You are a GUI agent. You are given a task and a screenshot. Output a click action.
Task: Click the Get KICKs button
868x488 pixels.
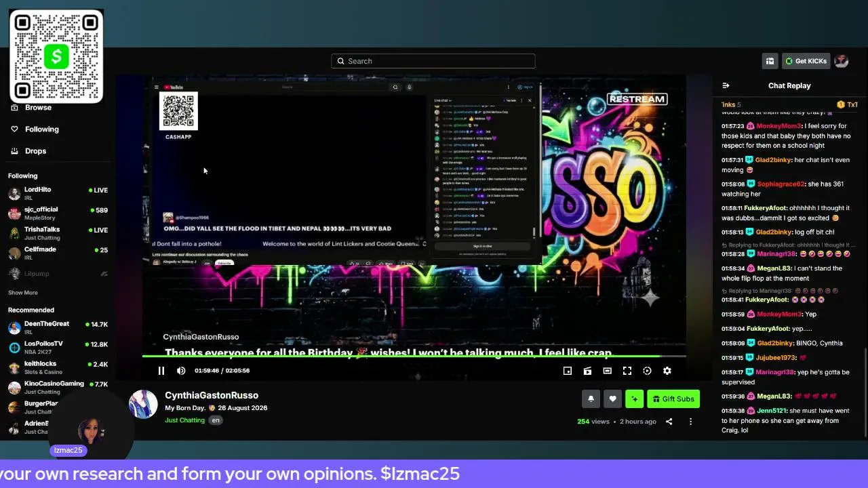[x=806, y=61]
